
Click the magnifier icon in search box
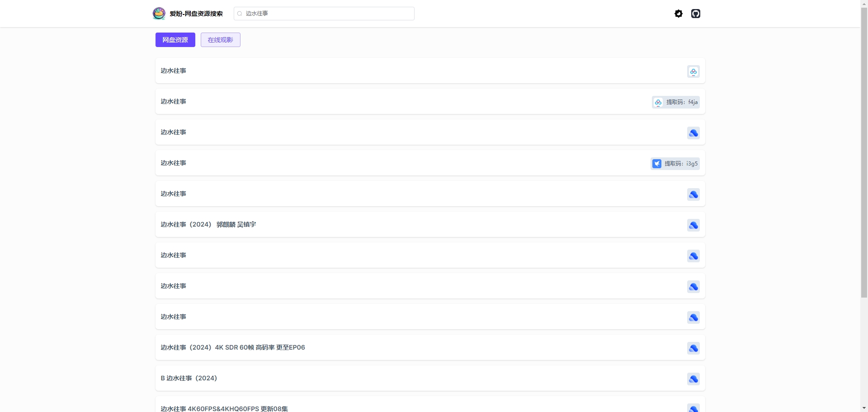click(240, 14)
